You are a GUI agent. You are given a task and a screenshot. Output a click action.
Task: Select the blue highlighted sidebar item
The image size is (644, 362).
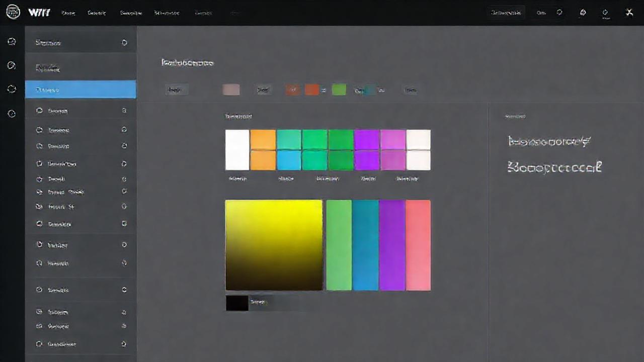pos(80,89)
